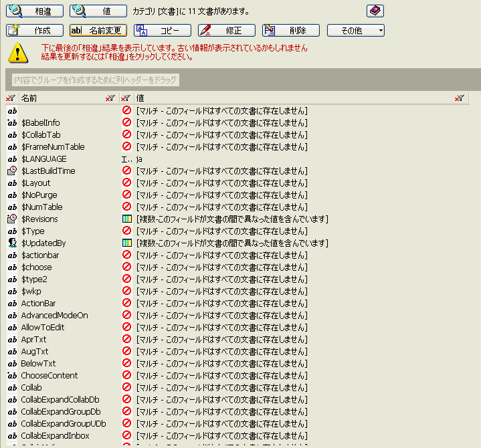Click the person icon beside $UpdatedBy
This screenshot has width=481, height=448.
(x=11, y=243)
